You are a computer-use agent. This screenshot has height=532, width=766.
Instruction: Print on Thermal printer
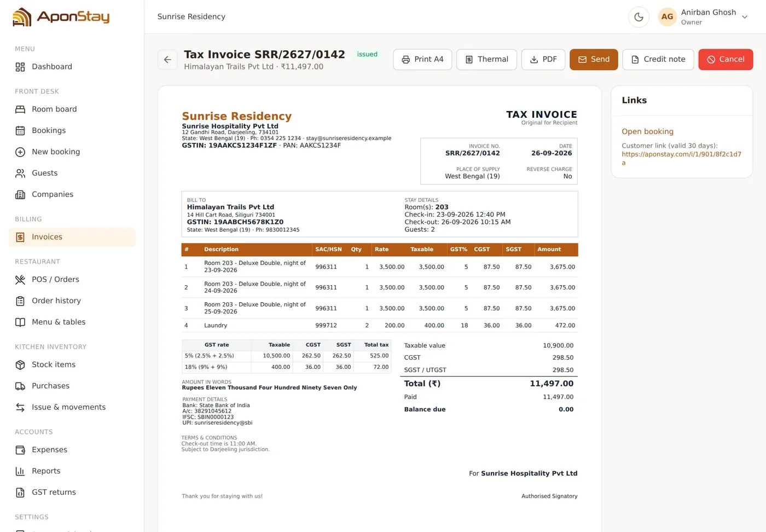point(486,60)
